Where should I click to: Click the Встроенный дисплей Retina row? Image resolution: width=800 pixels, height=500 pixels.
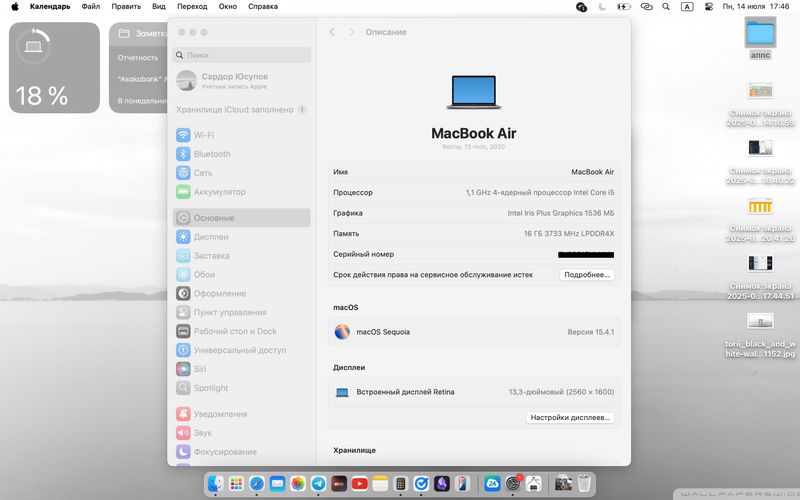point(473,392)
